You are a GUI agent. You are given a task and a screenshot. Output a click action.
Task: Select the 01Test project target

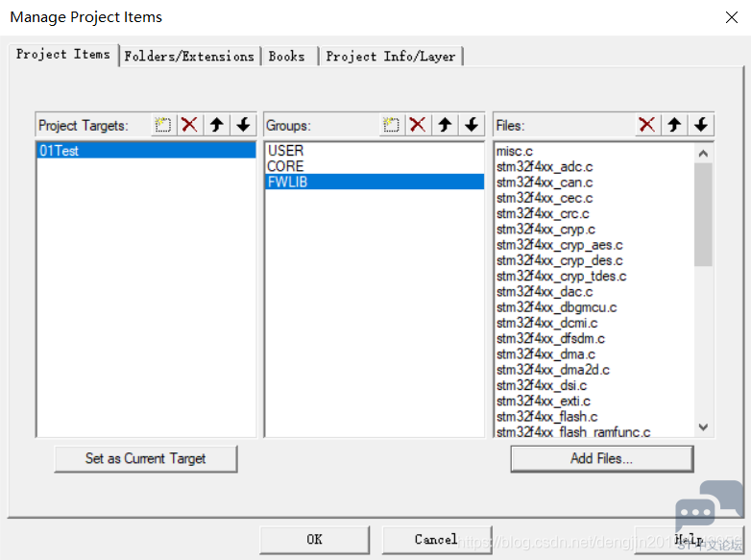146,151
